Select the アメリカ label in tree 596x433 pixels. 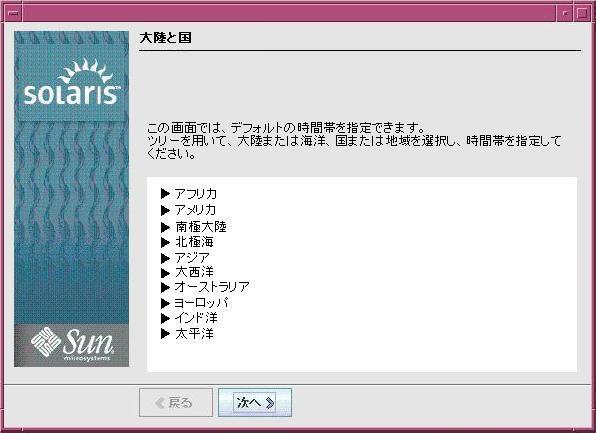pos(195,210)
